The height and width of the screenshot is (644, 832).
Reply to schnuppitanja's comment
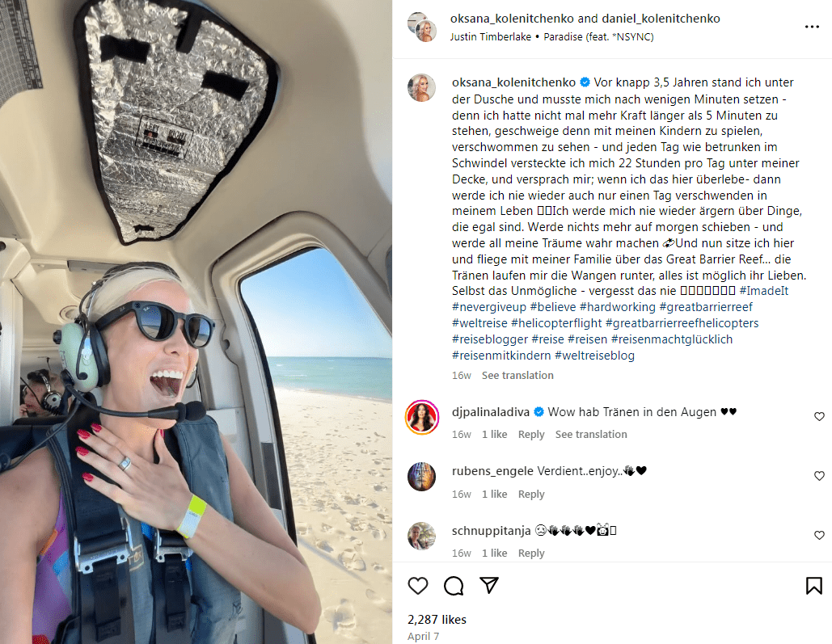tap(531, 554)
